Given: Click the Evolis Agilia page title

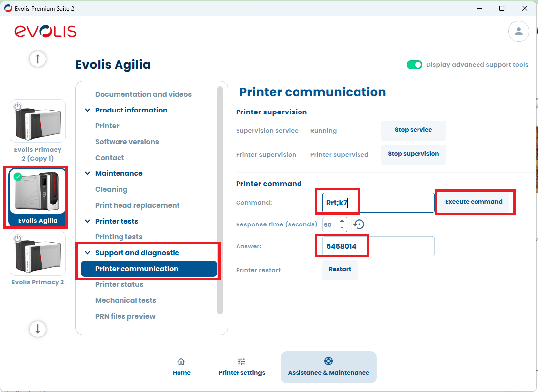Looking at the screenshot, I should coord(113,65).
